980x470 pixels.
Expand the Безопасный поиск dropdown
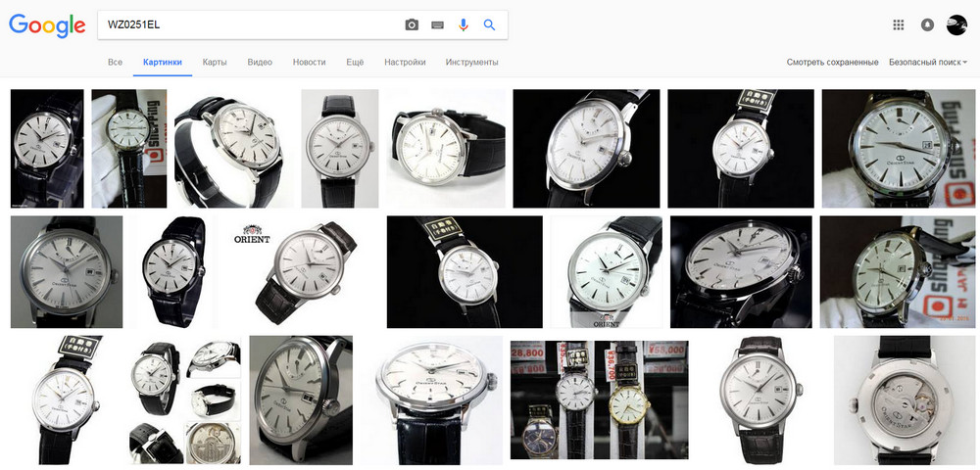click(x=927, y=63)
